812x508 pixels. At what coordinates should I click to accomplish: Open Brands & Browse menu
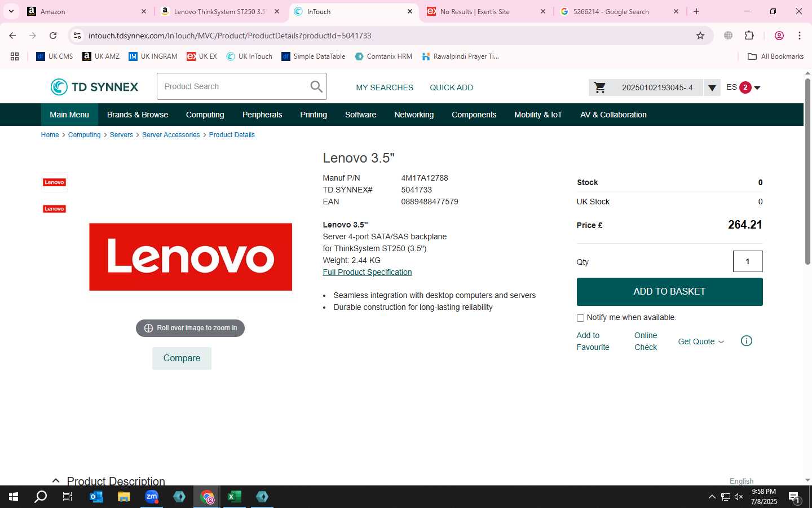click(138, 115)
